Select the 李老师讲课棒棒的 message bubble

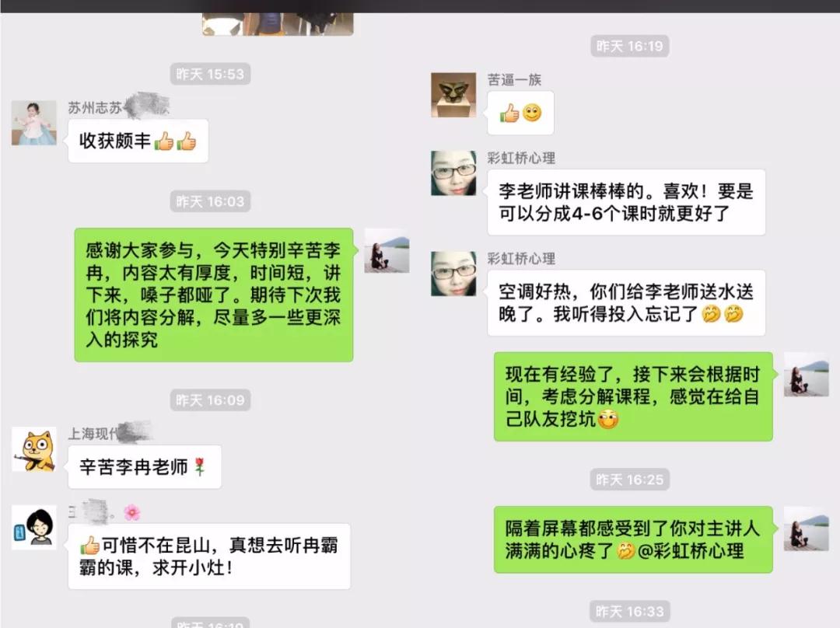(626, 202)
